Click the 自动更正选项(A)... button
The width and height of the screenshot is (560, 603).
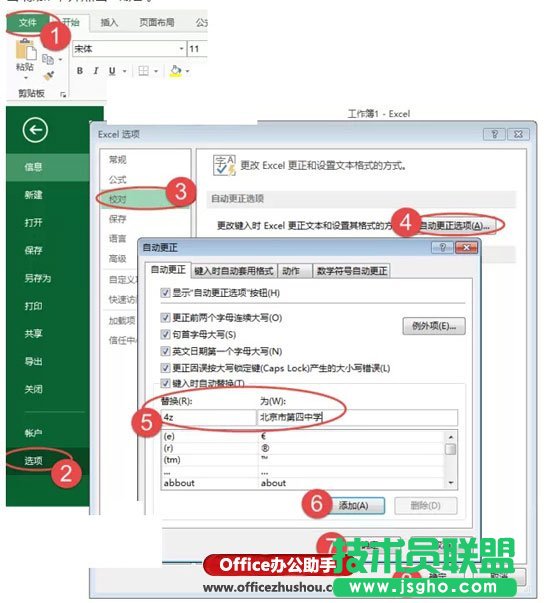click(x=455, y=226)
